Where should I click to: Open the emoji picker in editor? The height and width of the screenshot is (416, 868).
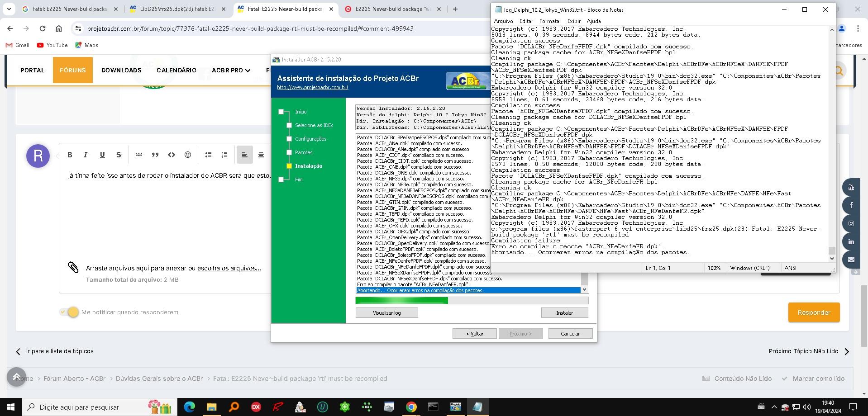click(x=188, y=155)
